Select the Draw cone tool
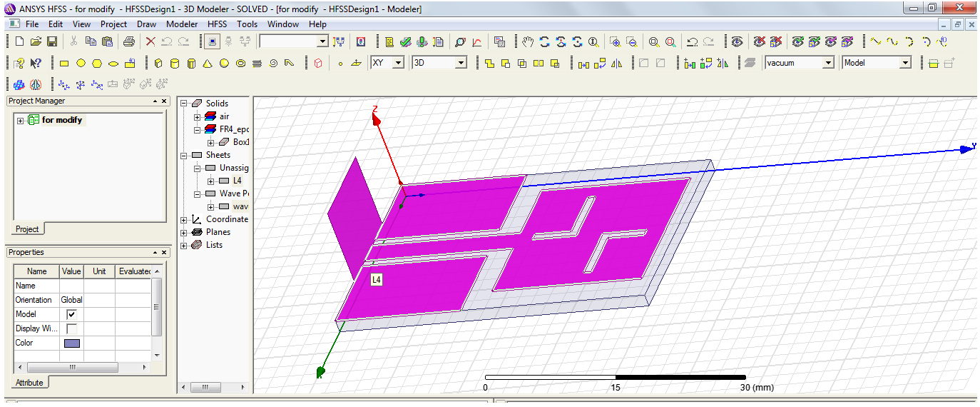Screen dimensions: 980x407 pyautogui.click(x=208, y=63)
